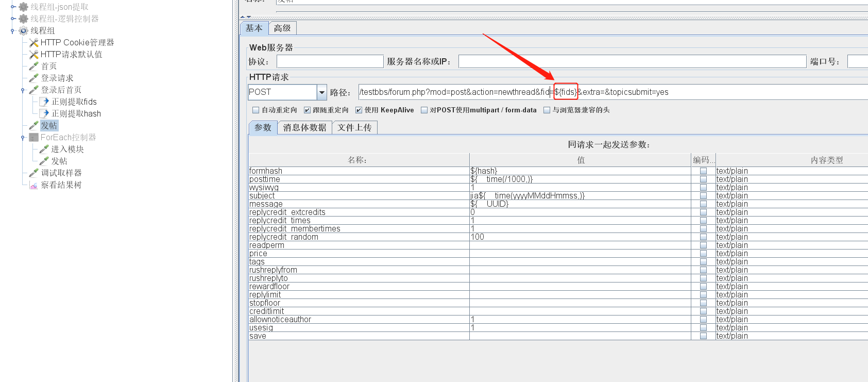Click the sampler icon next to 登录后首页
The width and height of the screenshot is (868, 382).
coord(34,90)
